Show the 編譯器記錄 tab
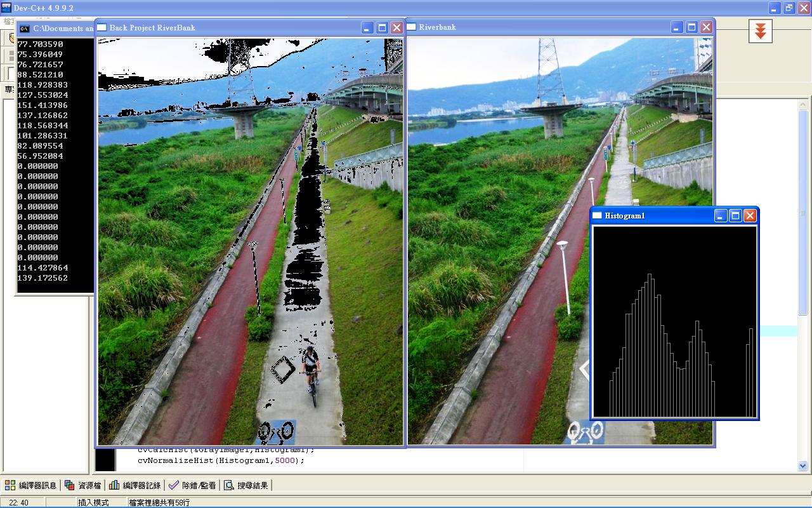The height and width of the screenshot is (508, 812). tap(134, 485)
